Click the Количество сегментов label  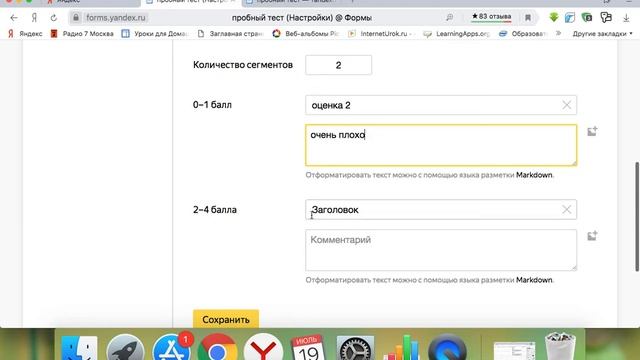(x=243, y=65)
